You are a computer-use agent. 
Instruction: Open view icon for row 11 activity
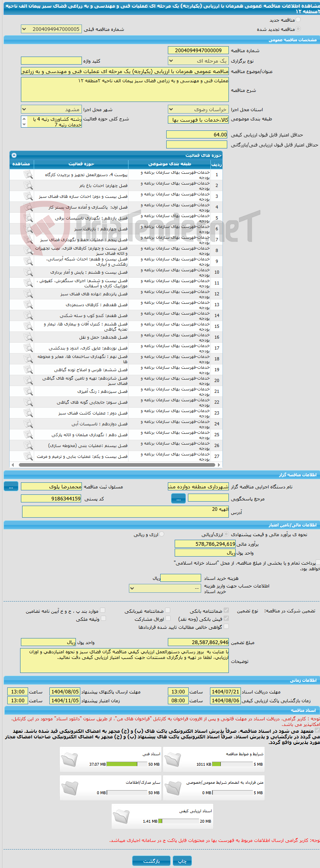(x=28, y=283)
